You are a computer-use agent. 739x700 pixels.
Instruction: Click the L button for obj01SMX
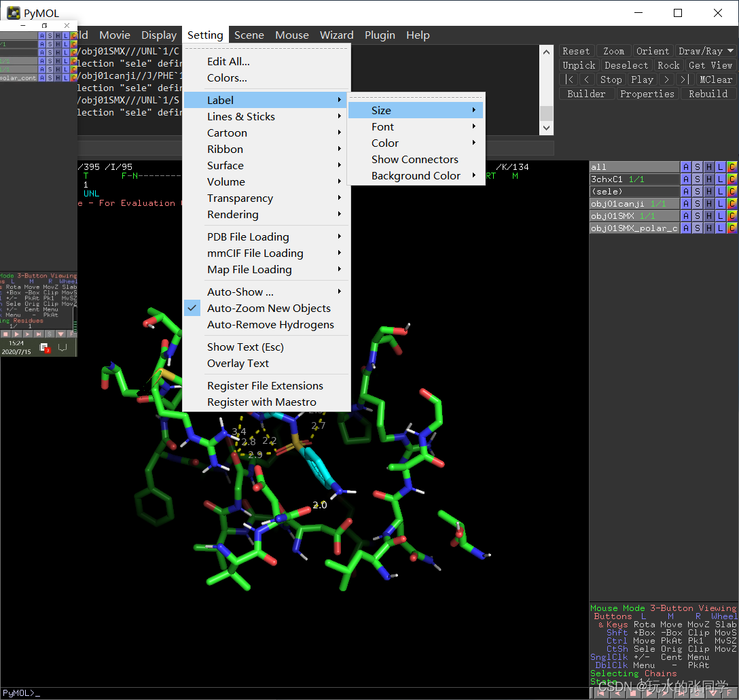720,216
